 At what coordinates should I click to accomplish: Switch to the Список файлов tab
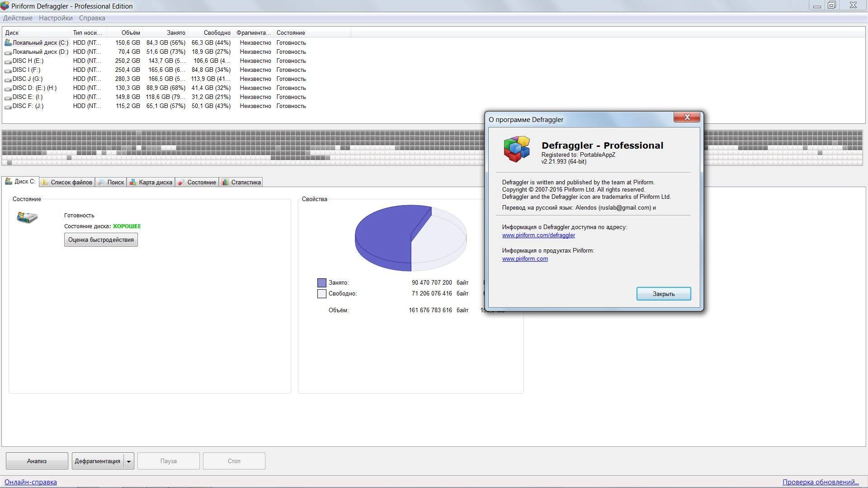tap(67, 182)
